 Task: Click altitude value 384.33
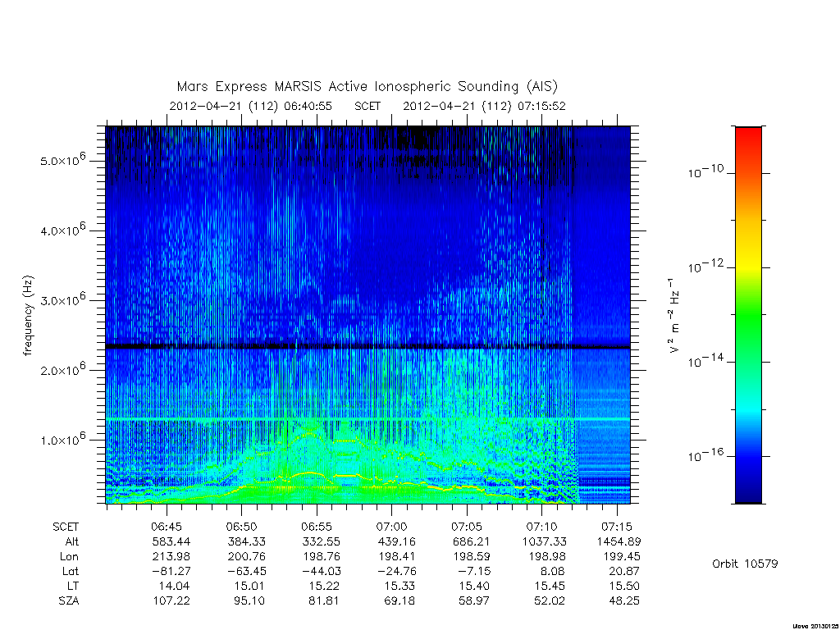tap(246, 541)
